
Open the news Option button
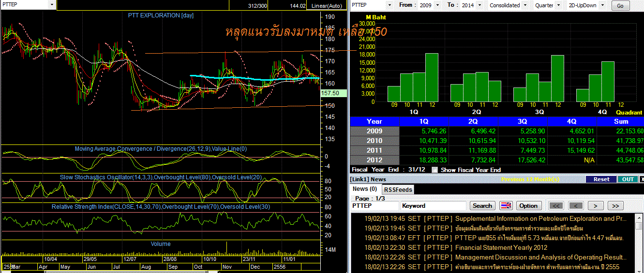coord(528,206)
